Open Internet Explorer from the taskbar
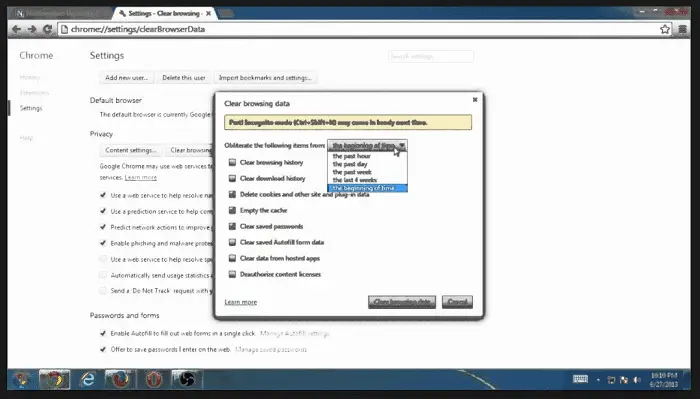 point(88,379)
